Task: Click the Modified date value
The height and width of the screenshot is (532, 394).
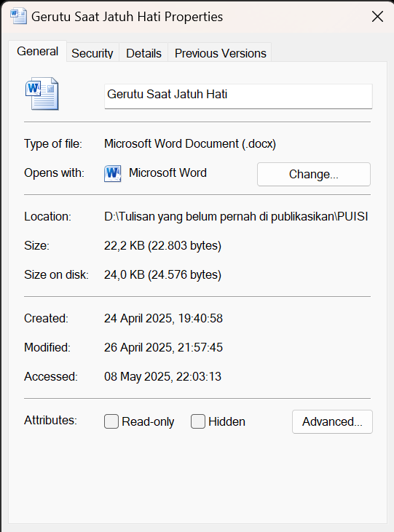Action: (x=163, y=347)
